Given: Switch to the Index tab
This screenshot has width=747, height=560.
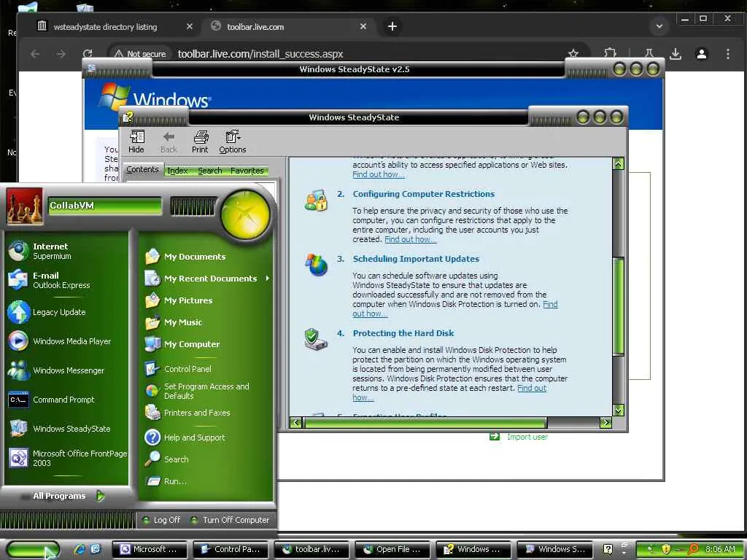Looking at the screenshot, I should [x=178, y=171].
